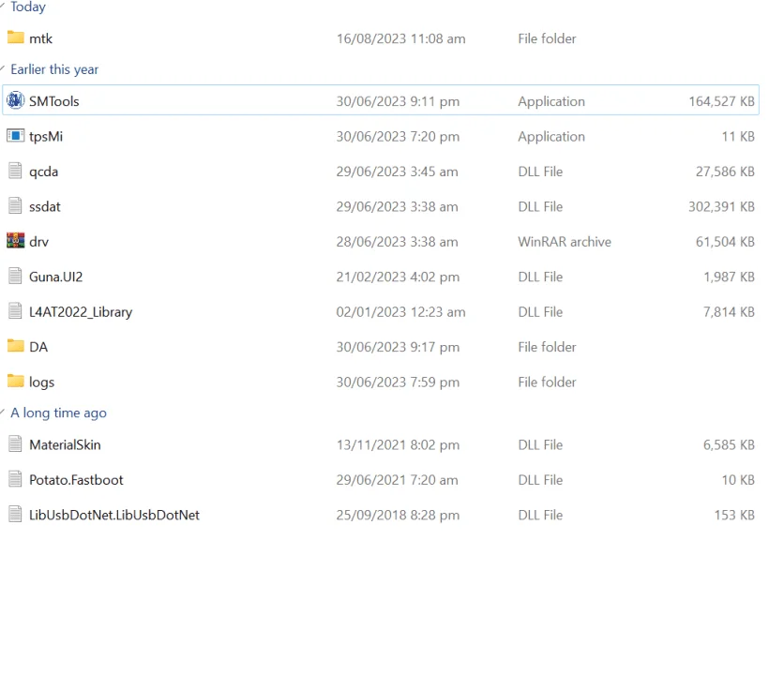Click the size 27,586 KB
784x675 pixels.
click(725, 172)
